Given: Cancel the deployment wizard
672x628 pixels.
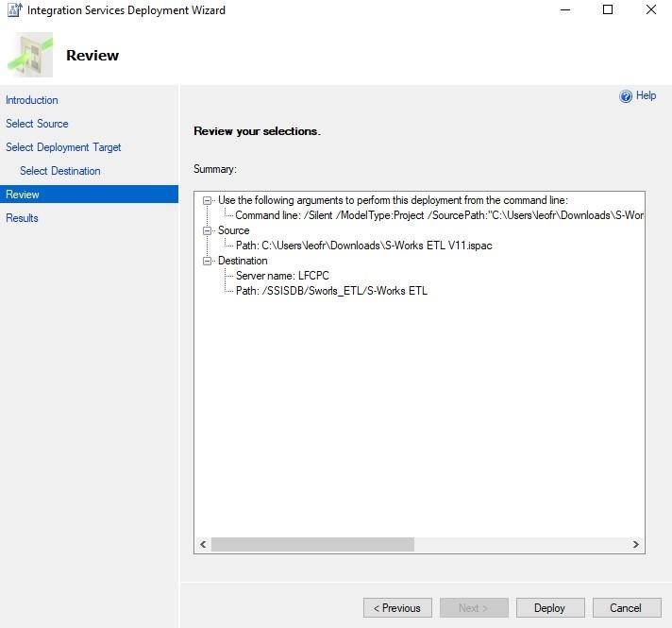Looking at the screenshot, I should (627, 608).
